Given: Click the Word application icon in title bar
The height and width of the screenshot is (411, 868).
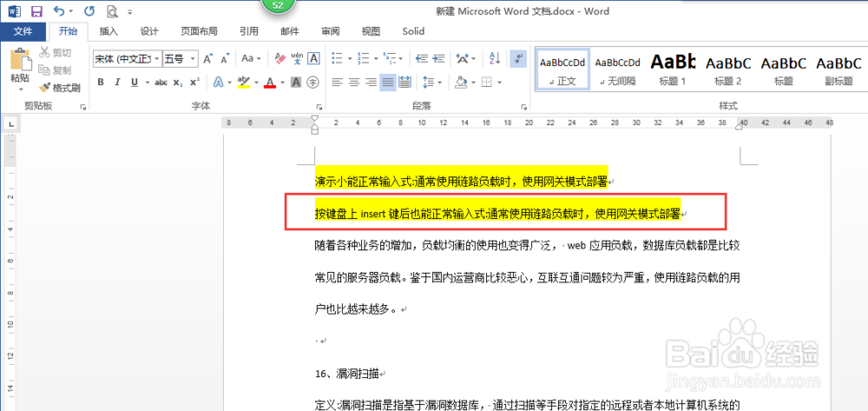Looking at the screenshot, I should [x=15, y=11].
